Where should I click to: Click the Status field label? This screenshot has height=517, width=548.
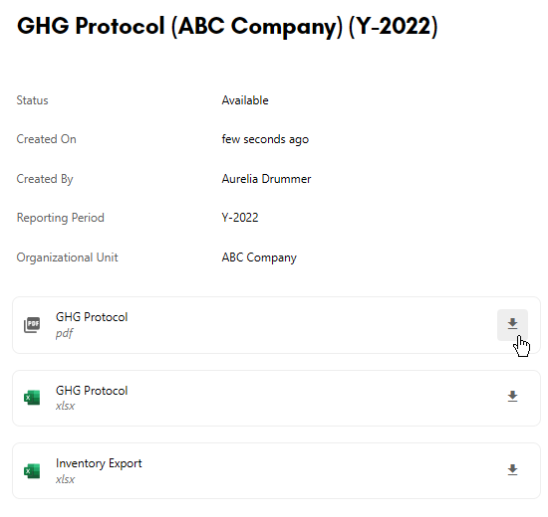coord(32,100)
